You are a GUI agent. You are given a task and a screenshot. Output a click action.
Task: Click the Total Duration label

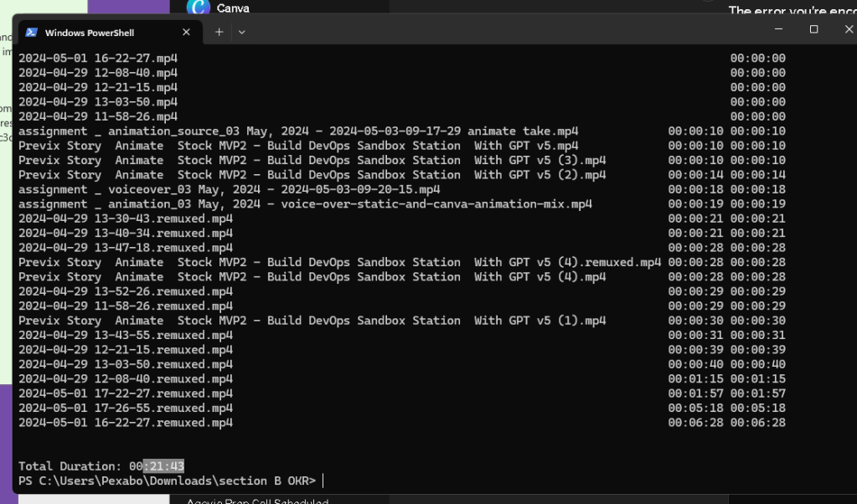(70, 466)
